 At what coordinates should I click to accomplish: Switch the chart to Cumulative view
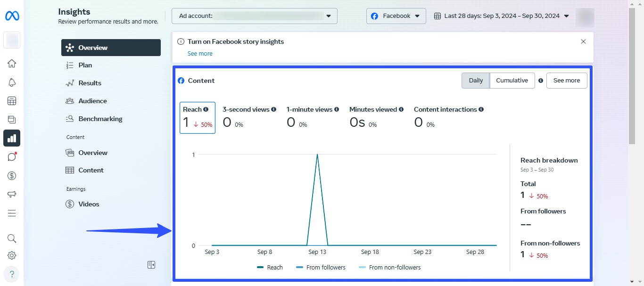tap(512, 80)
